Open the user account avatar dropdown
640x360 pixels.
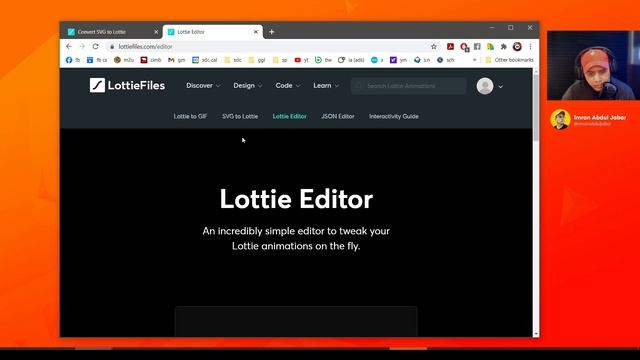point(490,86)
